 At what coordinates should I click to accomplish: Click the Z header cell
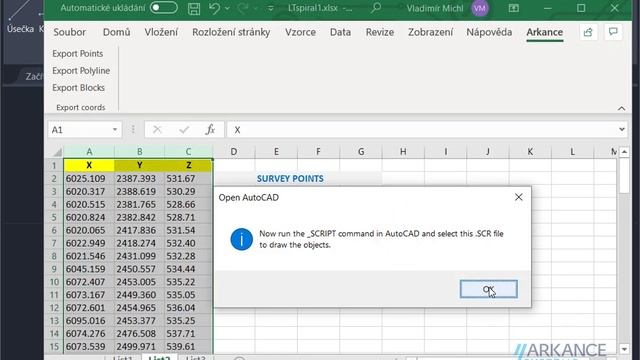(x=188, y=165)
